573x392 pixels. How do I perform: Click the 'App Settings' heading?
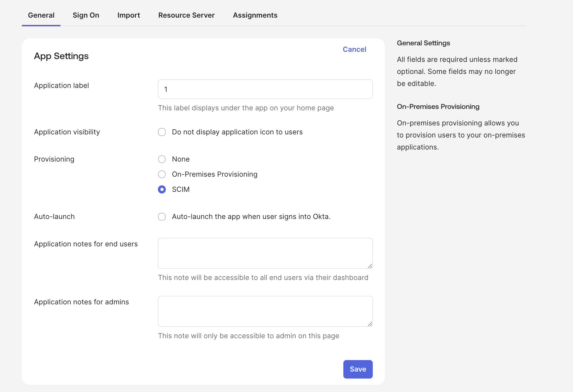click(x=61, y=56)
